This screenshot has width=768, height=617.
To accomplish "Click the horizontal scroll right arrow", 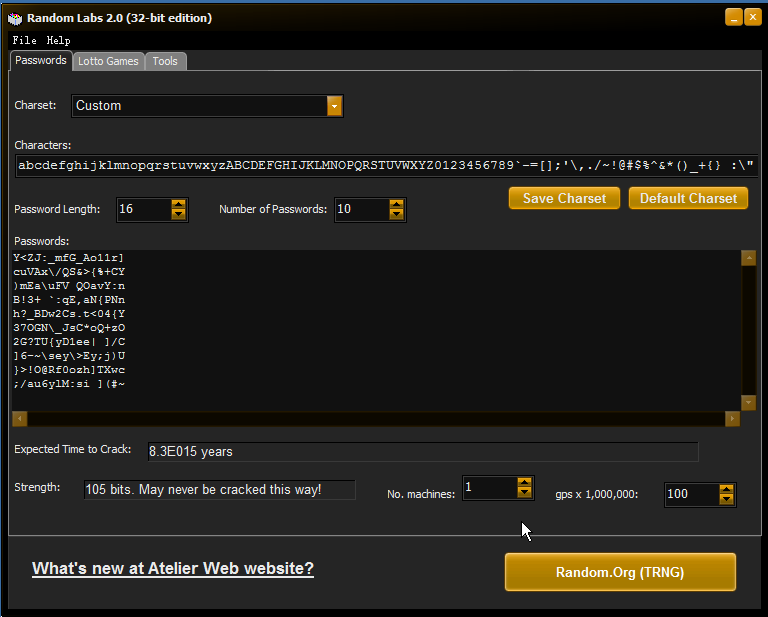I will tap(732, 419).
